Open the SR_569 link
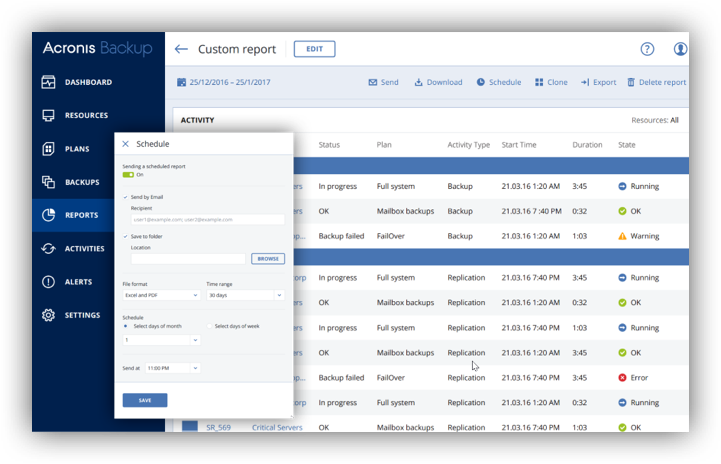The height and width of the screenshot is (464, 721). click(x=218, y=427)
